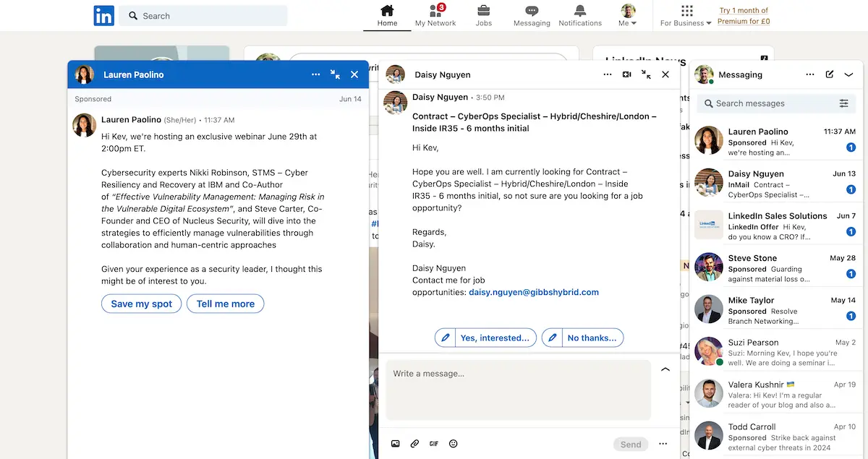Click the Save my spot button
The height and width of the screenshot is (459, 868).
click(141, 304)
